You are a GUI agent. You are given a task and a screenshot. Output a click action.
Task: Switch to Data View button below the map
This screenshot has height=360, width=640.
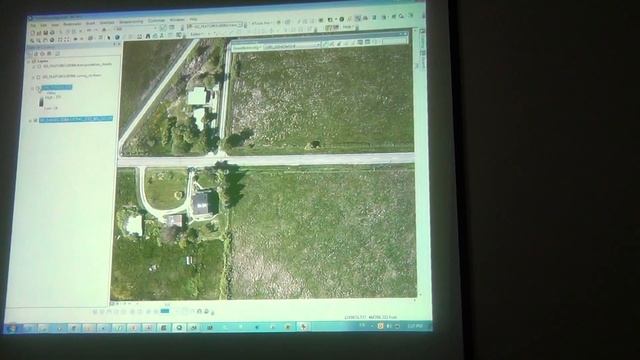point(113,304)
